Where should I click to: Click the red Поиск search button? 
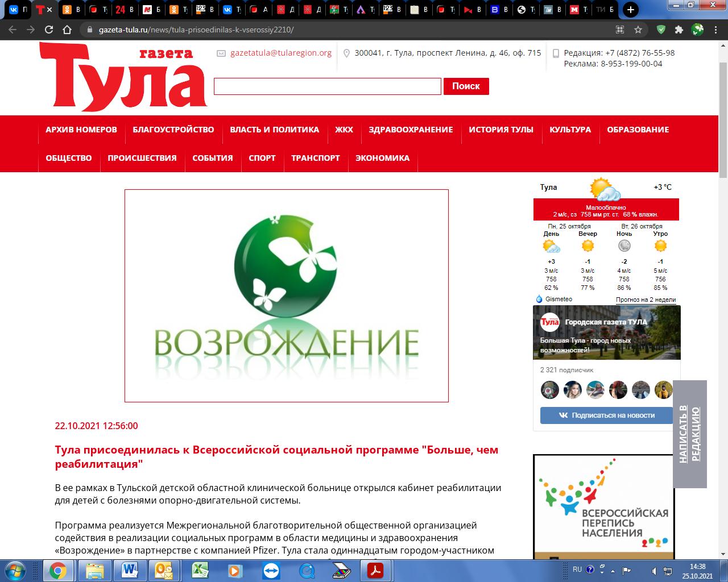(x=466, y=86)
